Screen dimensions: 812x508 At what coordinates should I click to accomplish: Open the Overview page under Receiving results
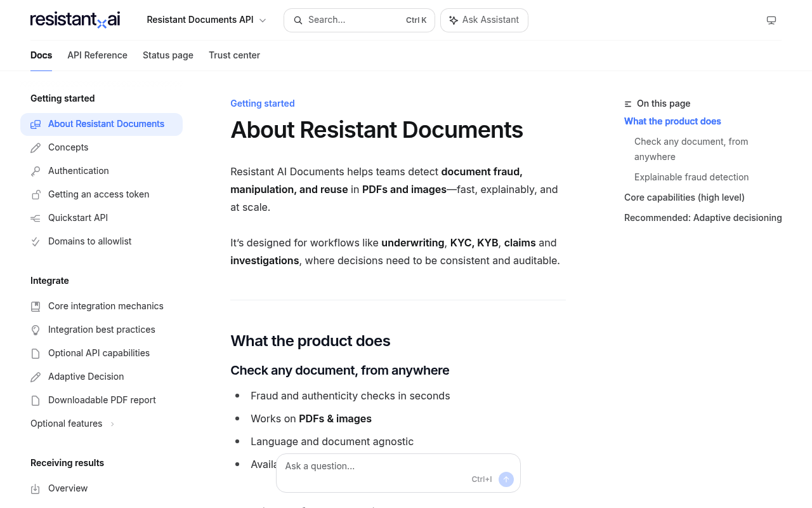101,488
